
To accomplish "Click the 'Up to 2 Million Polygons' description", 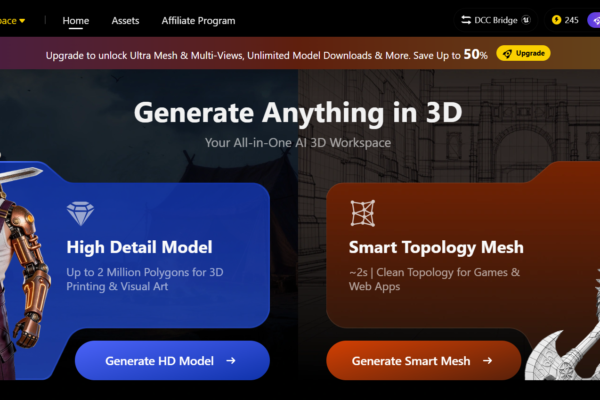I will (x=145, y=279).
